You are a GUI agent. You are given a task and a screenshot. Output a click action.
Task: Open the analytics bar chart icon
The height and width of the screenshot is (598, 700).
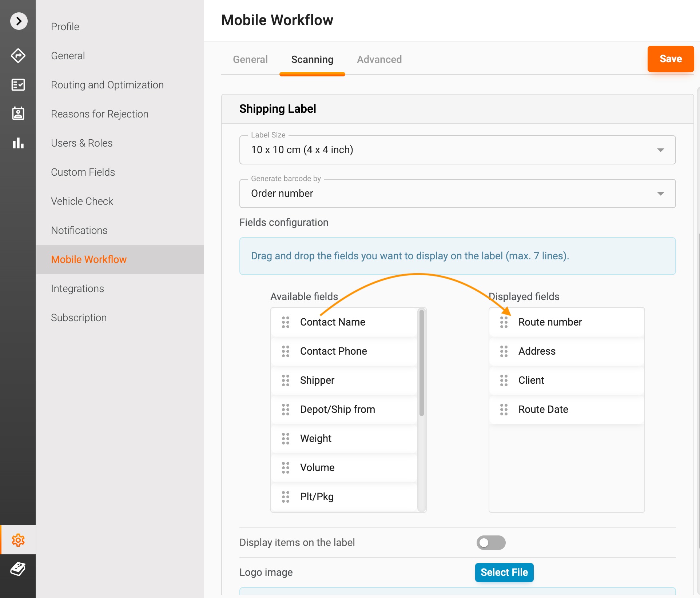(18, 143)
